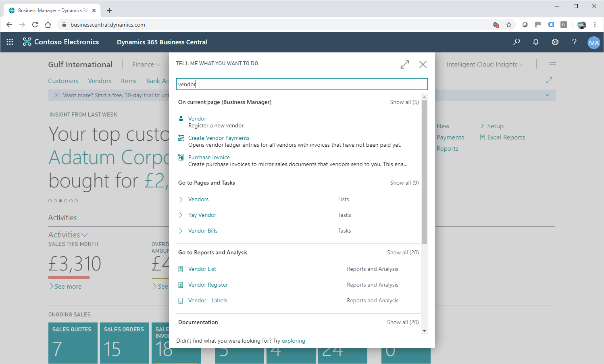Screen dimensions: 604x364
Task: Open a new browser tab
Action: [x=109, y=10]
